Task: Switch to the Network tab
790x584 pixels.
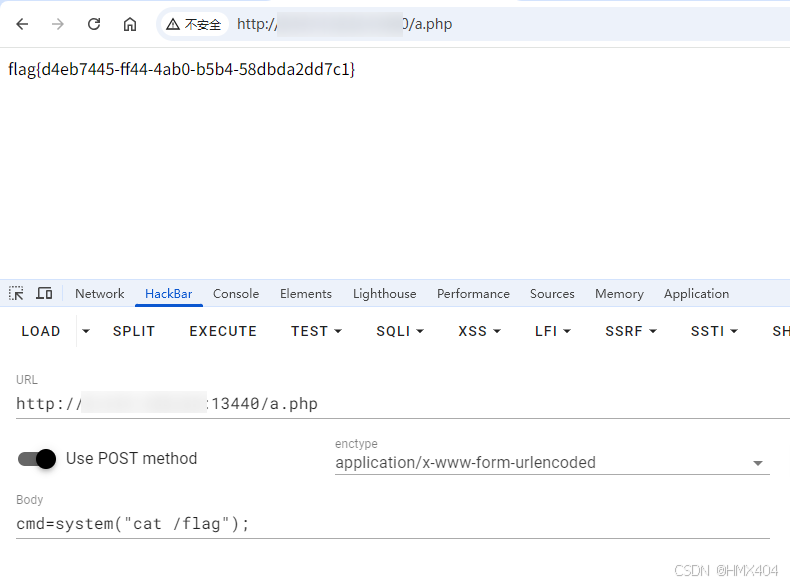Action: coord(99,294)
